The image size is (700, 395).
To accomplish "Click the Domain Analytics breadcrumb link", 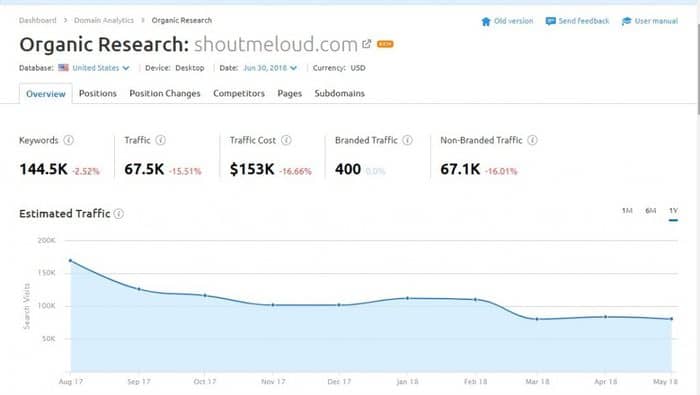I will (x=104, y=21).
